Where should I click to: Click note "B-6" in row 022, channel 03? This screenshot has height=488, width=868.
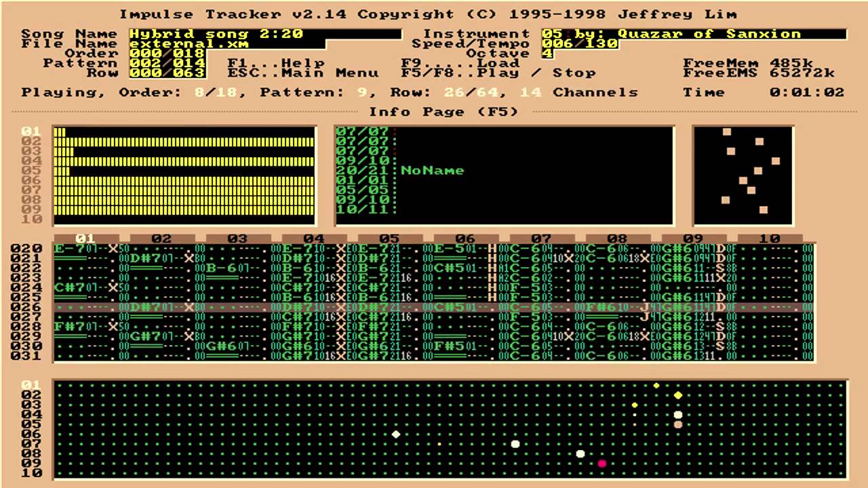tap(222, 268)
